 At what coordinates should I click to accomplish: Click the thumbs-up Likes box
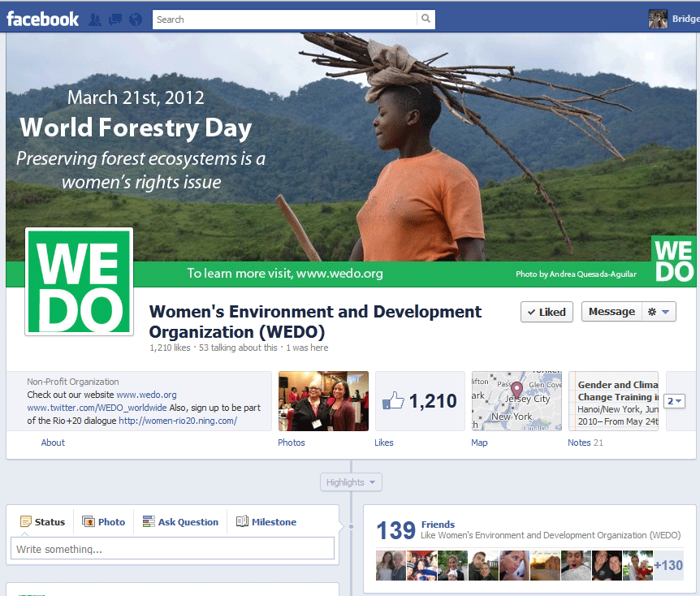tap(419, 401)
